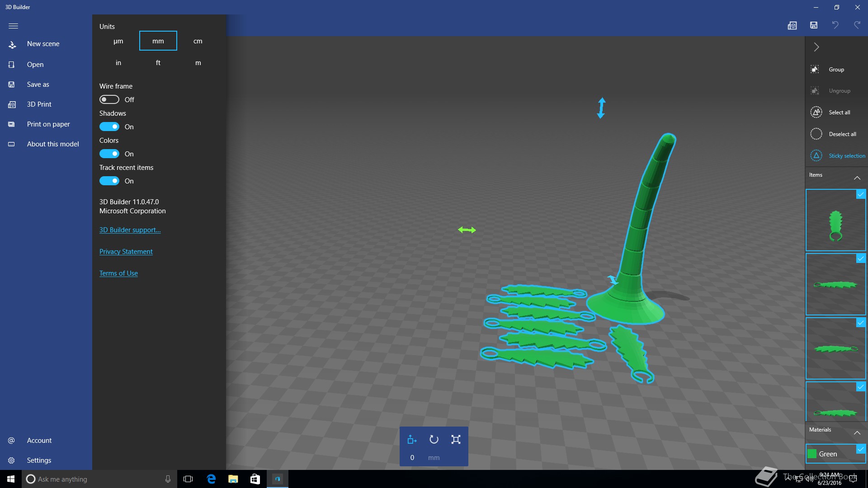Click the Ungroup icon

815,90
